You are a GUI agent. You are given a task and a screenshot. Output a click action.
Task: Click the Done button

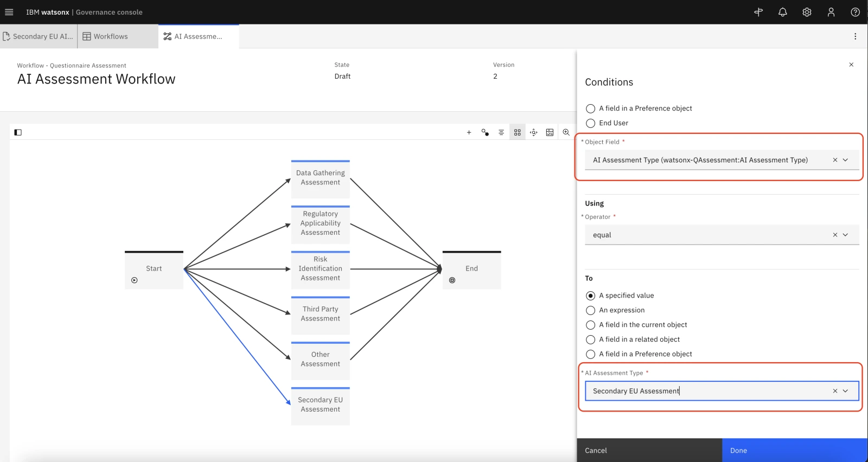(795, 450)
